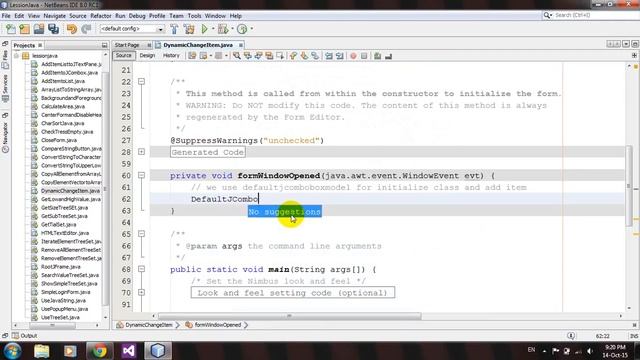Click the Stop Macro Recording icon
Image resolution: width=640 pixels, height=360 pixels.
coord(364,56)
